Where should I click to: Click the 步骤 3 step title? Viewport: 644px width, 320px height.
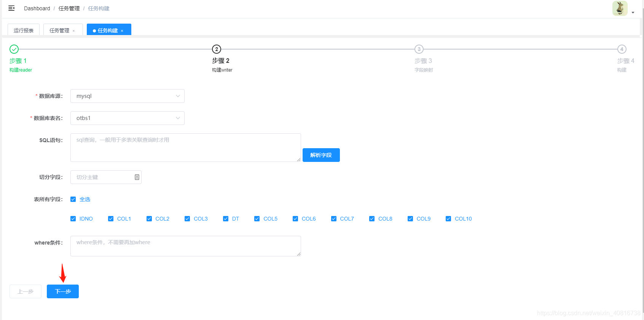coord(423,61)
